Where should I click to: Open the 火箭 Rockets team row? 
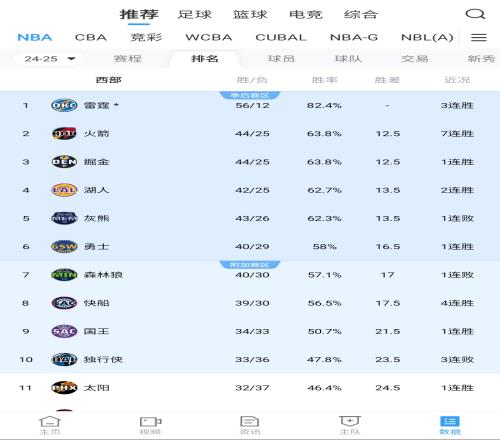pos(250,134)
